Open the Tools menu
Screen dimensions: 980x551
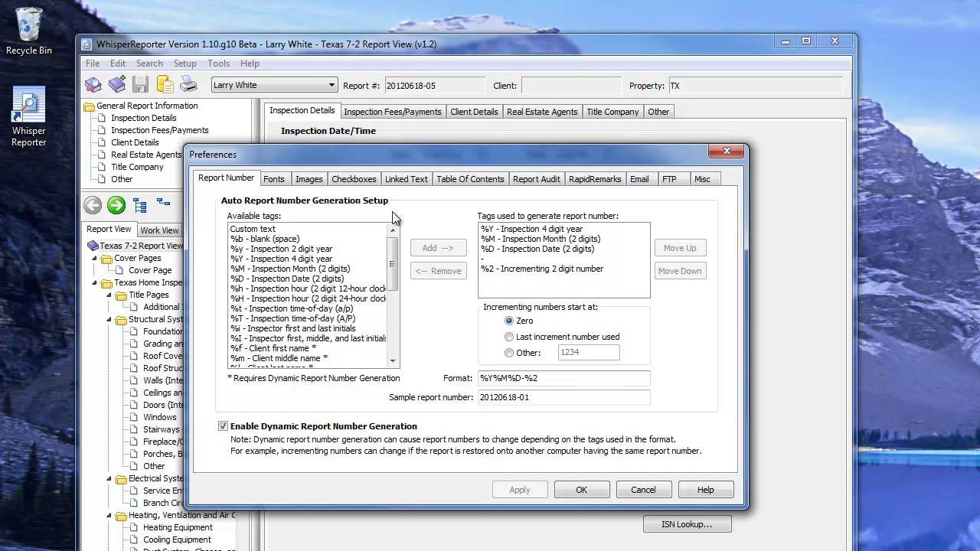218,64
